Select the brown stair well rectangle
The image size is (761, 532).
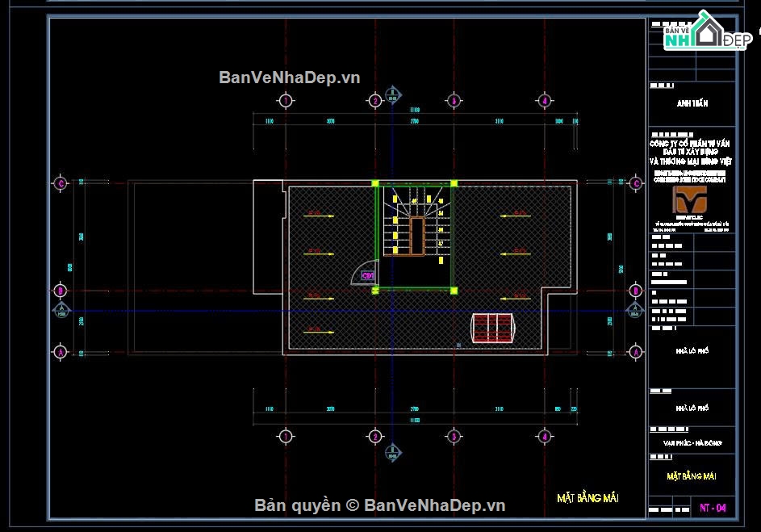(x=417, y=236)
